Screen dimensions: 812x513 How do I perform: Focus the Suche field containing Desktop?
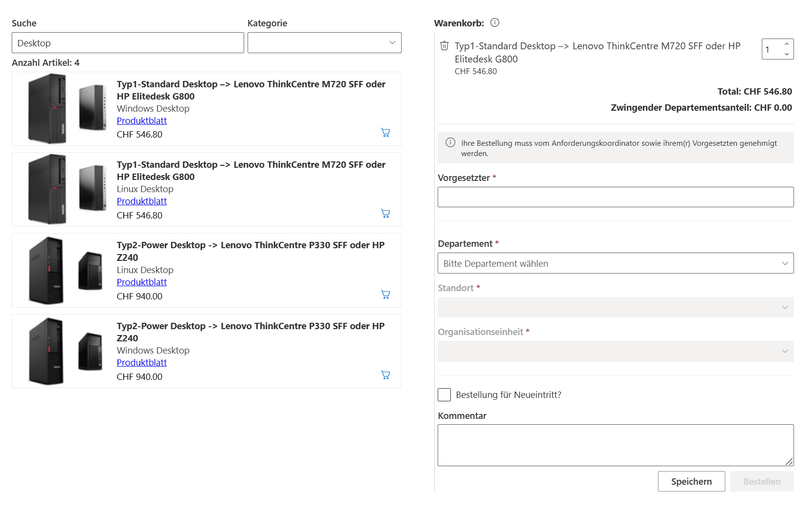[128, 43]
